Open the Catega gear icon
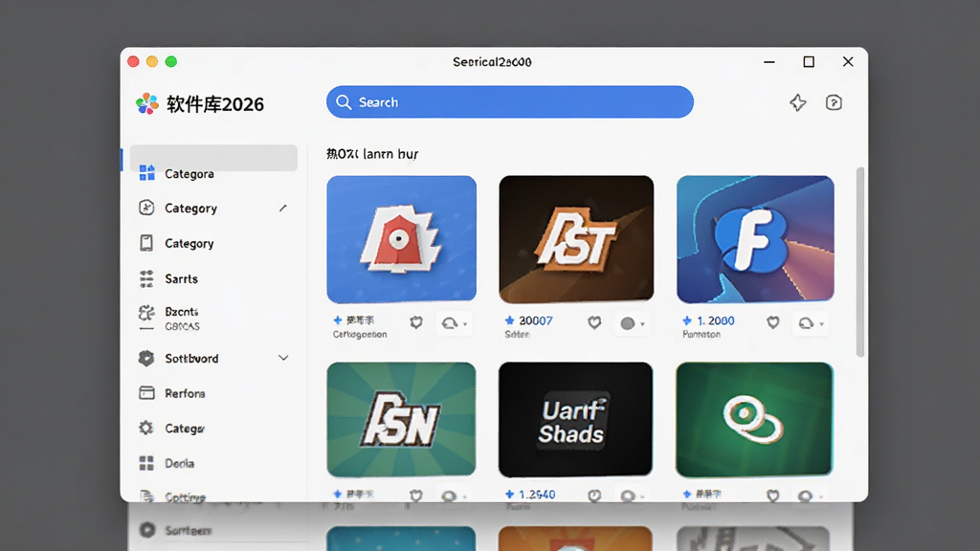 146,428
